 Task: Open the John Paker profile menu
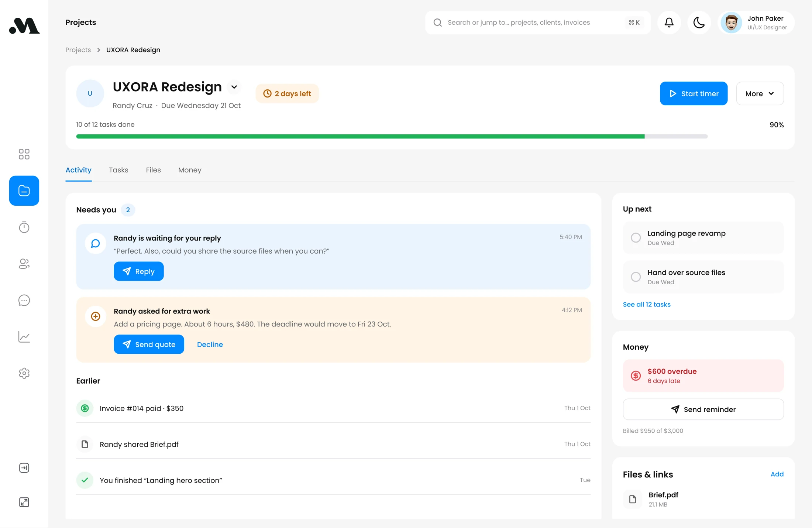[x=756, y=23]
